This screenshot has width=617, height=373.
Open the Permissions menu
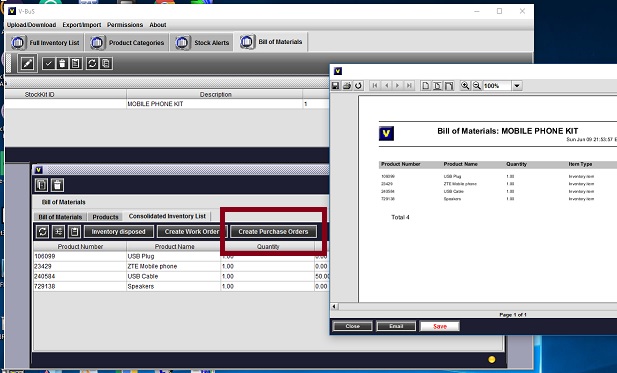pos(125,25)
